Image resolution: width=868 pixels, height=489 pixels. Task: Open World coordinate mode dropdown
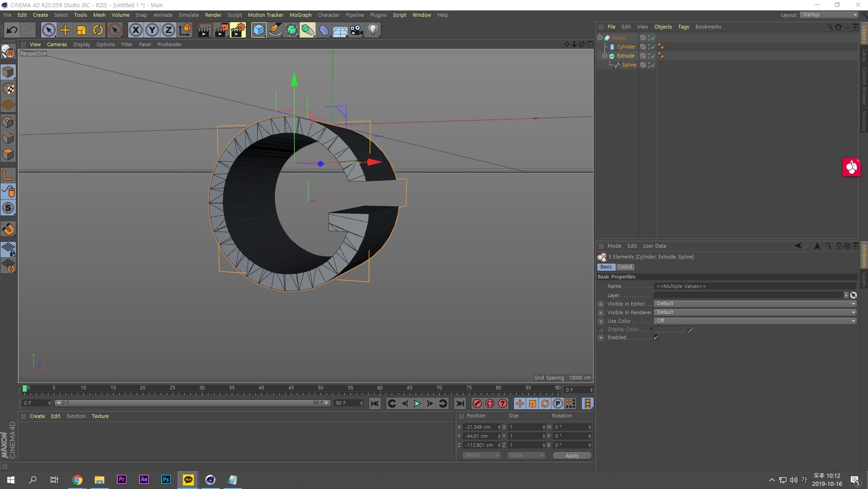(x=482, y=455)
